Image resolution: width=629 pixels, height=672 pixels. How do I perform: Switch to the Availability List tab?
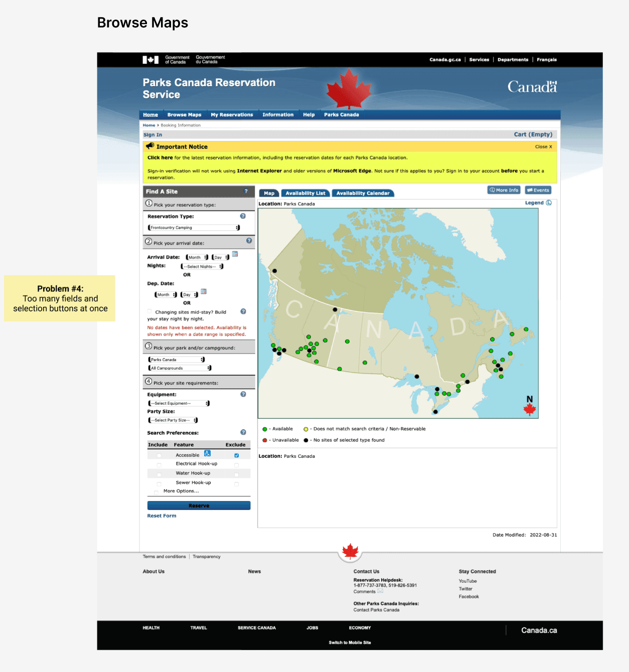pos(305,193)
